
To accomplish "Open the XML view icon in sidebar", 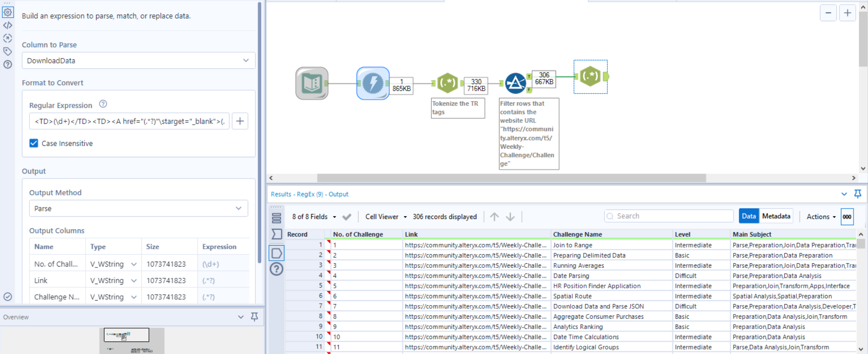I will point(8,25).
